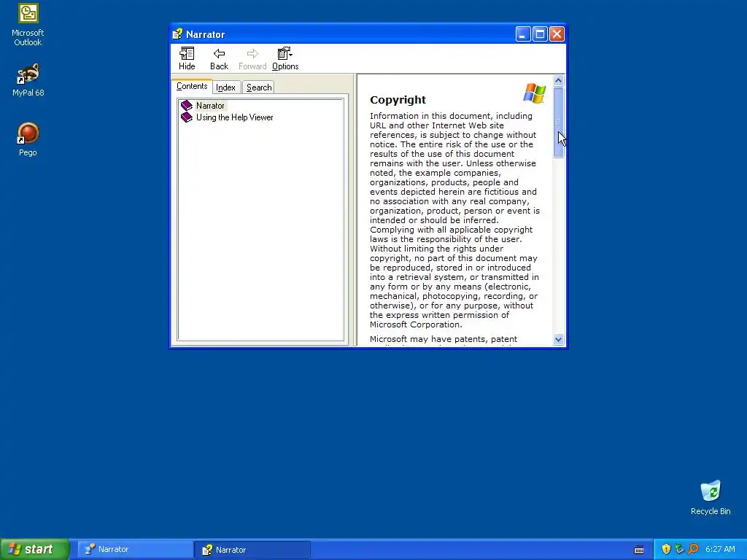This screenshot has width=747, height=560.
Task: Click the greyed-out Forward arrow
Action: 252,59
